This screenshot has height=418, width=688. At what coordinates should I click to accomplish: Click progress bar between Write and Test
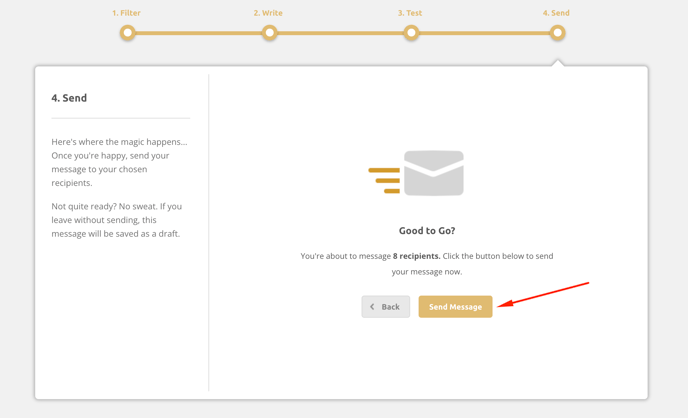click(340, 33)
